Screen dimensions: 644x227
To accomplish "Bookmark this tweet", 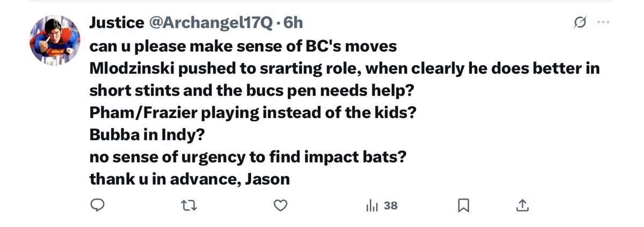I will 464,205.
